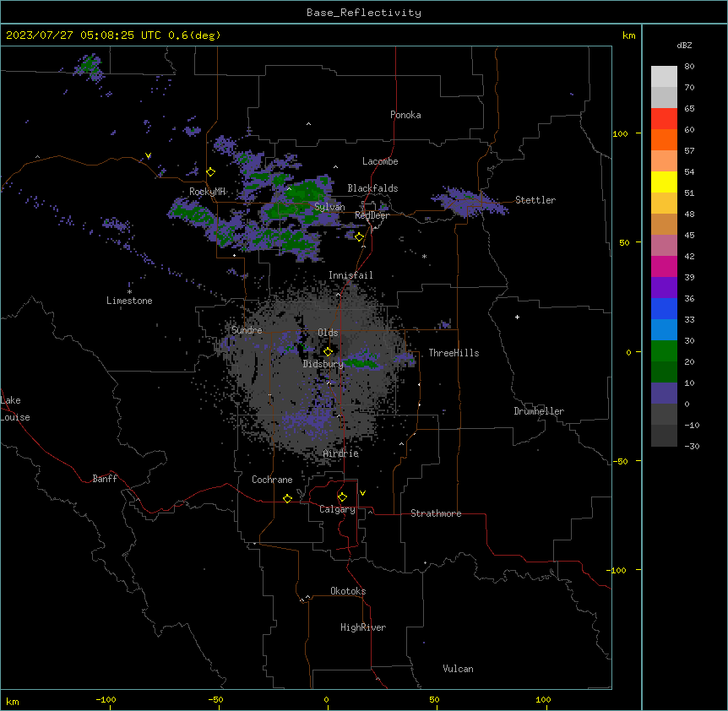Click the Lake Louise label
Image resolution: width=728 pixels, height=711 pixels.
tap(15, 409)
